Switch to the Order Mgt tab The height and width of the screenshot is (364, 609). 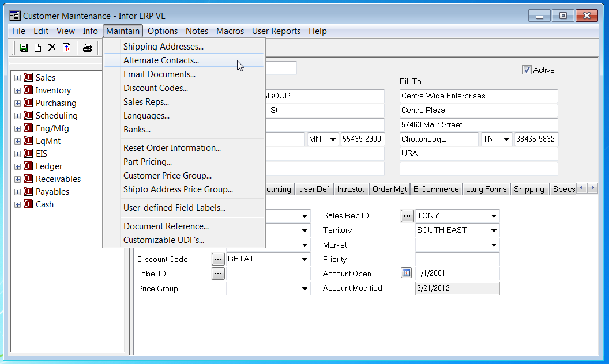tap(389, 189)
